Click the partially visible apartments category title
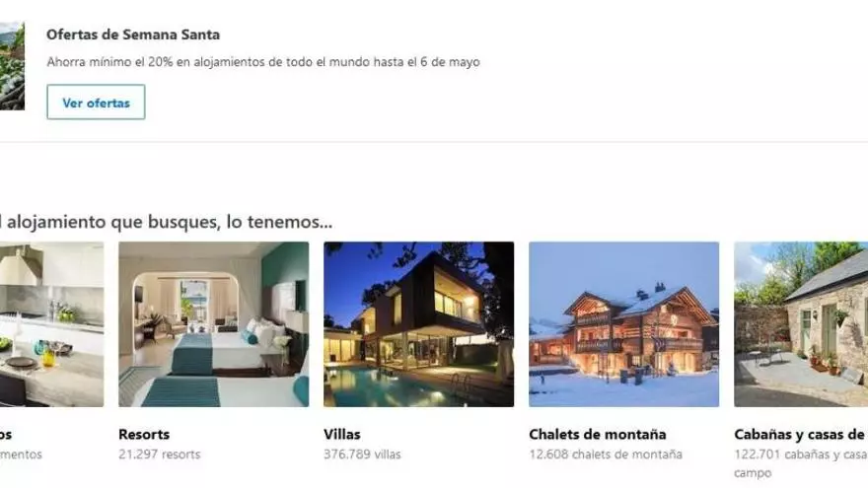The width and height of the screenshot is (868, 488). click(x=6, y=435)
